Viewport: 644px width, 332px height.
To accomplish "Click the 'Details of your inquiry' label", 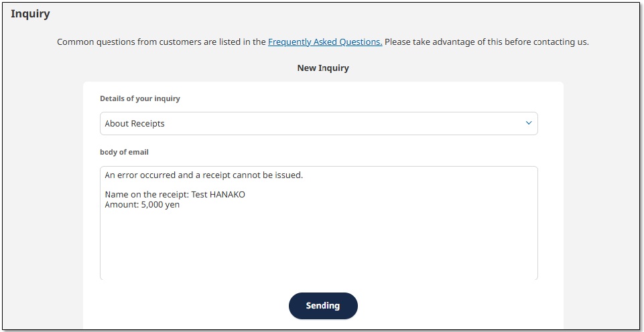I will point(140,98).
